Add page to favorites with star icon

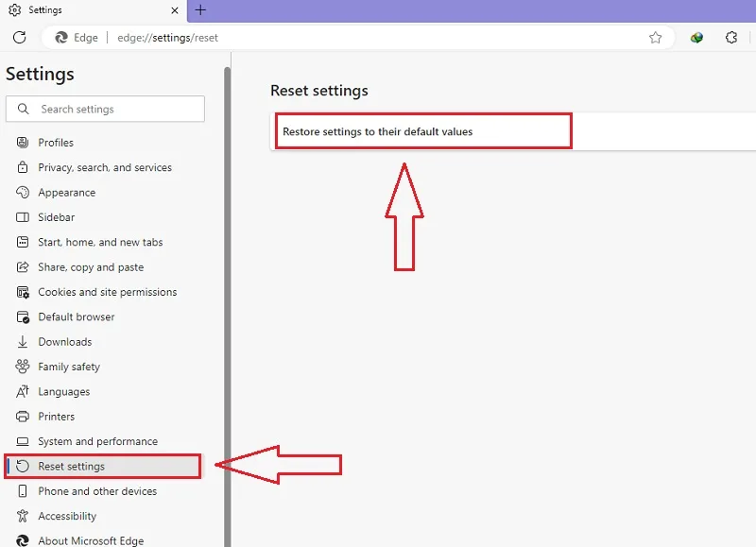tap(655, 37)
